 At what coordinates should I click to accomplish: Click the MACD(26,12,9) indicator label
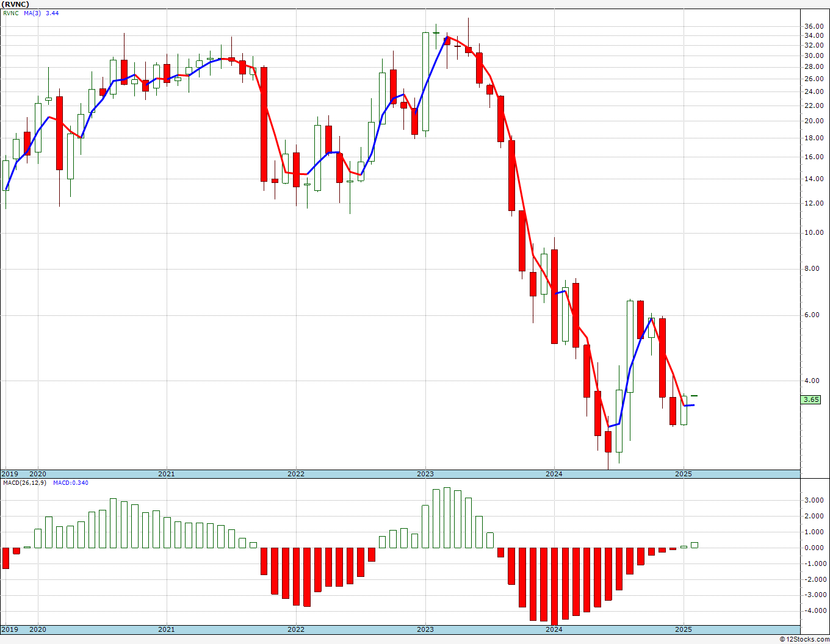pos(24,482)
